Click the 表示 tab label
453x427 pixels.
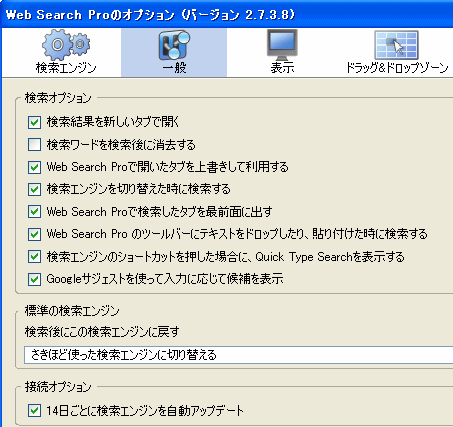(282, 68)
